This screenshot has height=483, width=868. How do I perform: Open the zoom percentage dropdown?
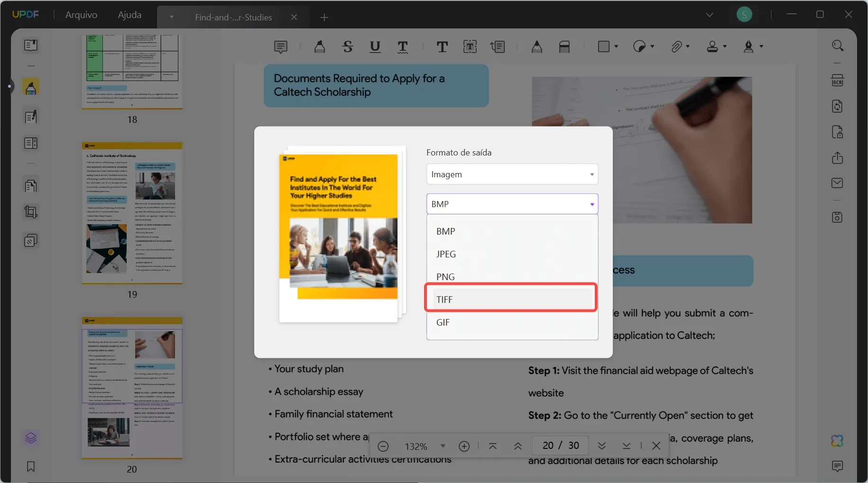tap(443, 446)
